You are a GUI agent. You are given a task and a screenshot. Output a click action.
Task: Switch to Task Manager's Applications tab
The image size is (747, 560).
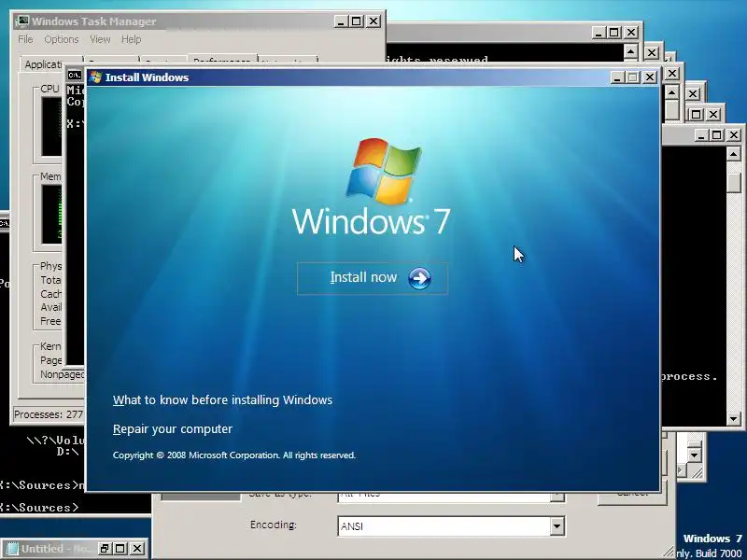pyautogui.click(x=43, y=64)
